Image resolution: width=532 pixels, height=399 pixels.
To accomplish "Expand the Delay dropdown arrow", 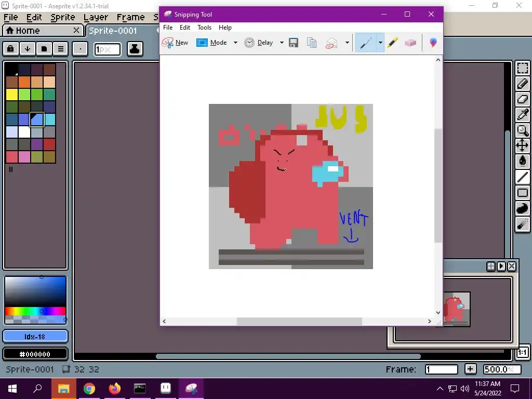I will 281,43.
